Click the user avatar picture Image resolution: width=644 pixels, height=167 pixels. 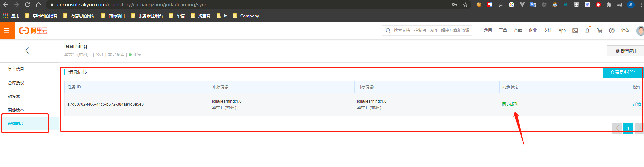click(x=640, y=30)
